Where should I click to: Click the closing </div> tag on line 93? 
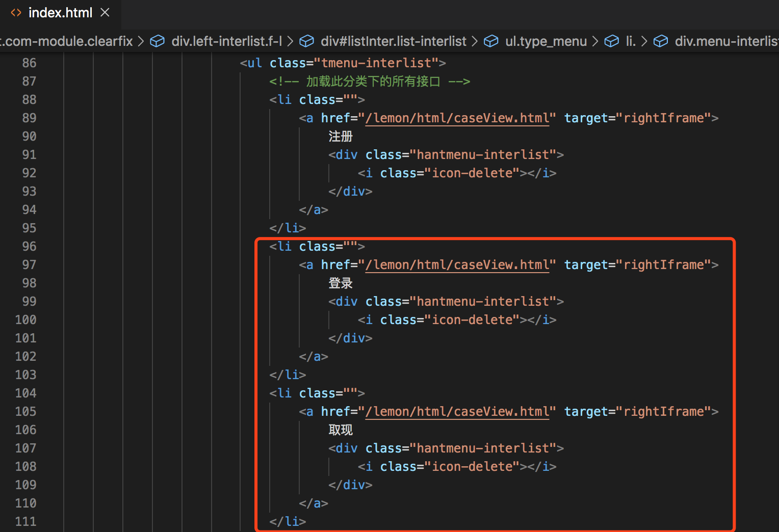coord(350,192)
